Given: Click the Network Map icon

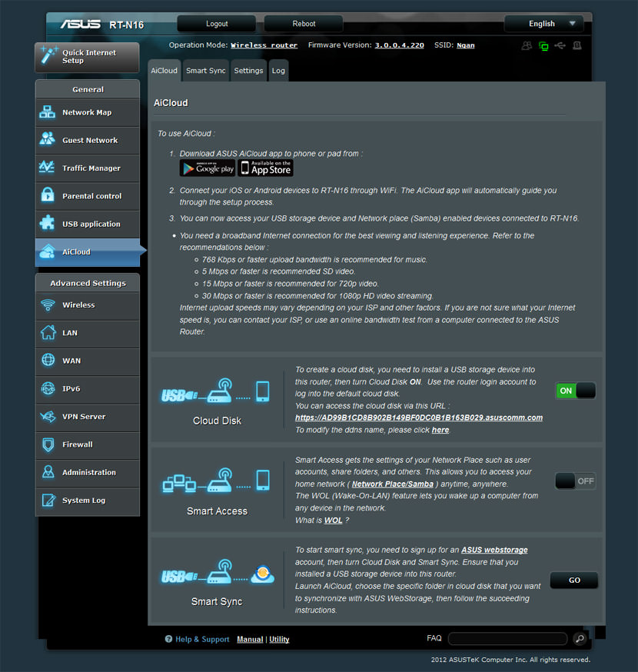Looking at the screenshot, I should [47, 111].
